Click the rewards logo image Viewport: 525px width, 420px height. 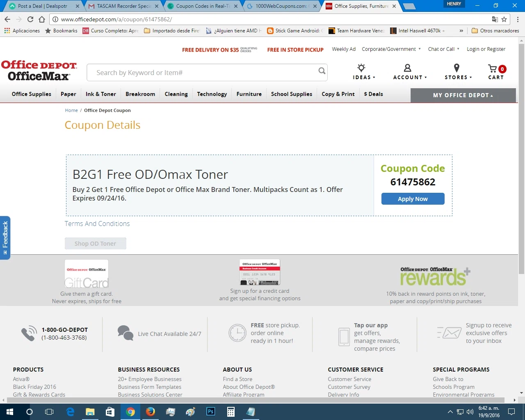click(x=436, y=276)
